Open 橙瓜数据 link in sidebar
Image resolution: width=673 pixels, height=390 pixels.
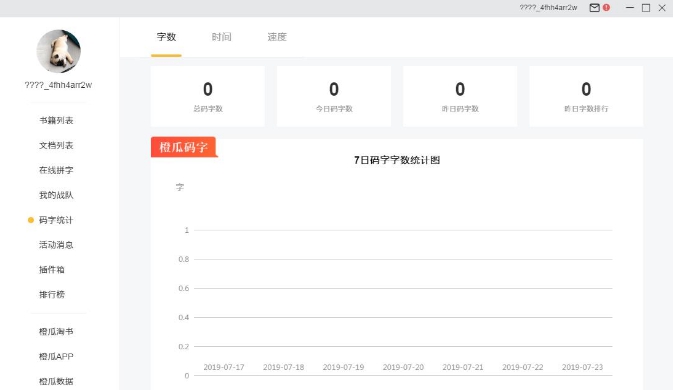click(56, 381)
